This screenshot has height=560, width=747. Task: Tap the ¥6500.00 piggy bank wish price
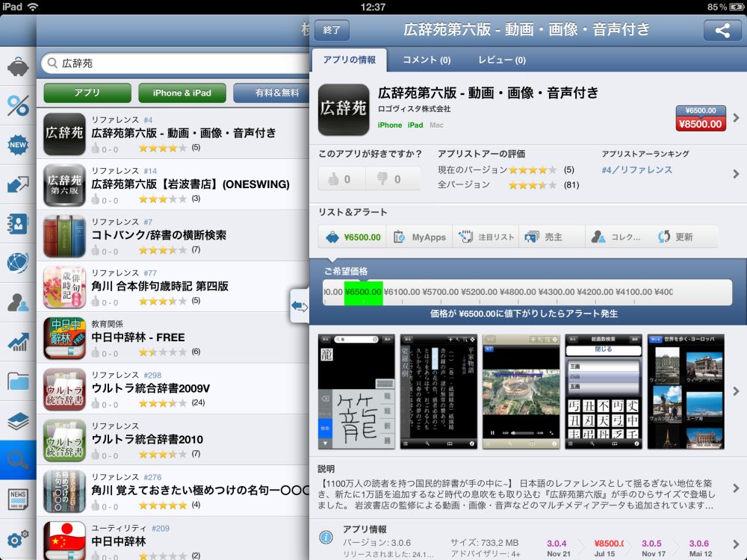353,237
